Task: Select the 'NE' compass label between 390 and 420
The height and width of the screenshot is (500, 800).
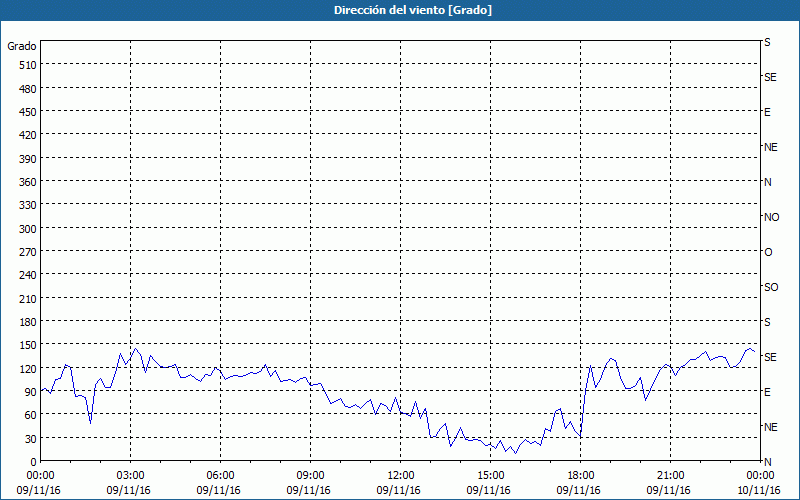Action: (x=771, y=147)
